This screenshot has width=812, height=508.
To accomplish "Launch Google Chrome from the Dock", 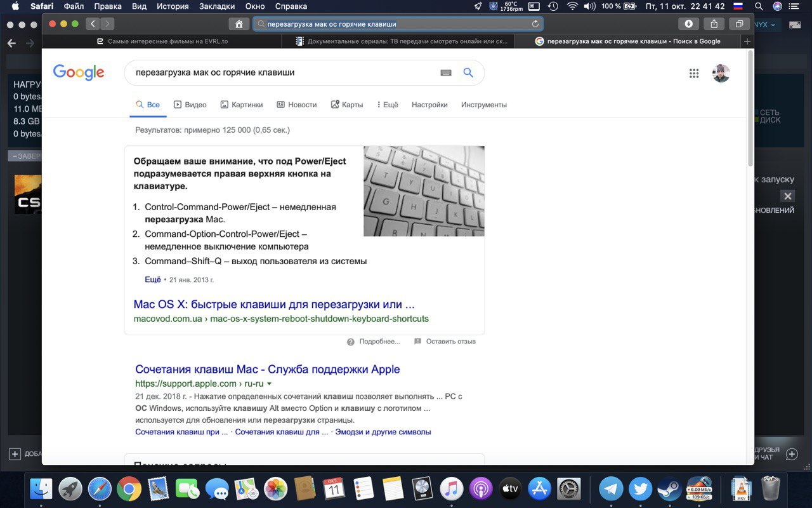I will pyautogui.click(x=129, y=489).
